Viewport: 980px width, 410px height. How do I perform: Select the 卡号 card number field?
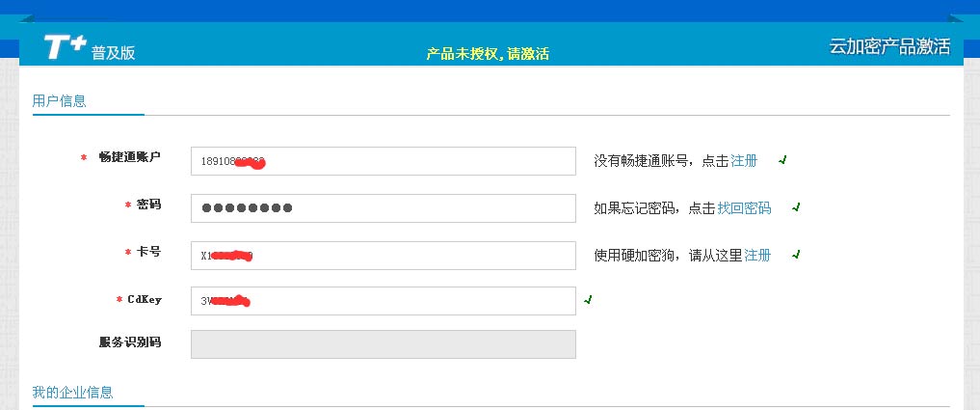tap(383, 256)
